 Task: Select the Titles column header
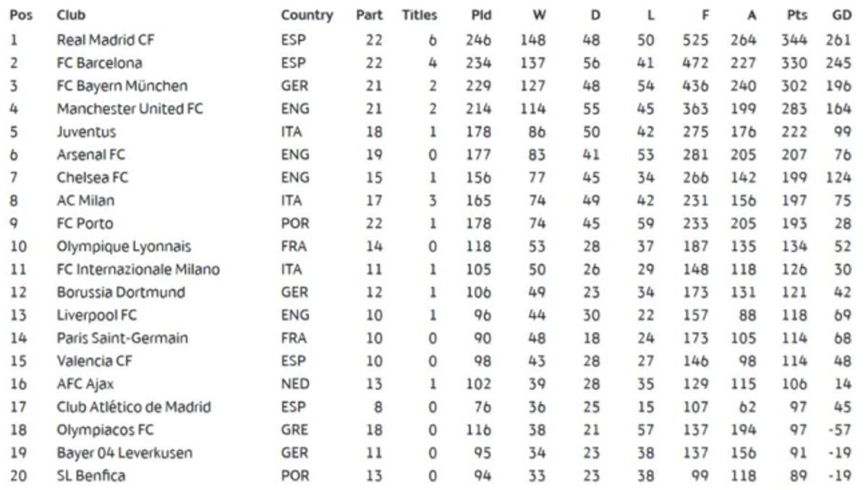pyautogui.click(x=420, y=15)
